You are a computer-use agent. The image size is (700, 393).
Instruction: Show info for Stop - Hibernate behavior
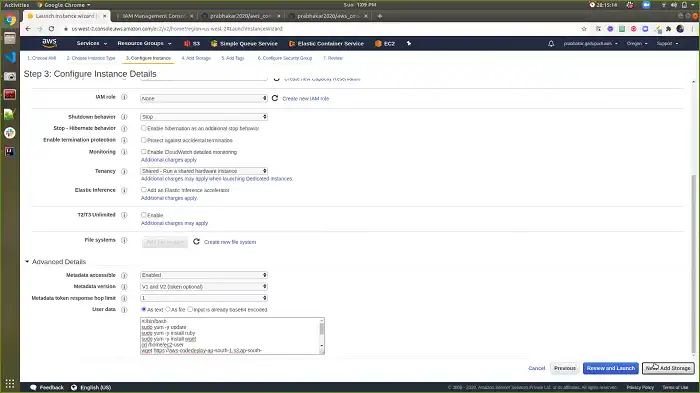click(124, 129)
